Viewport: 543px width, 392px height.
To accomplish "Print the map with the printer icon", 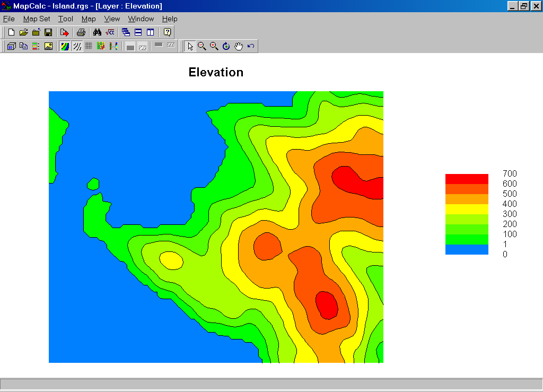I will pyautogui.click(x=81, y=32).
